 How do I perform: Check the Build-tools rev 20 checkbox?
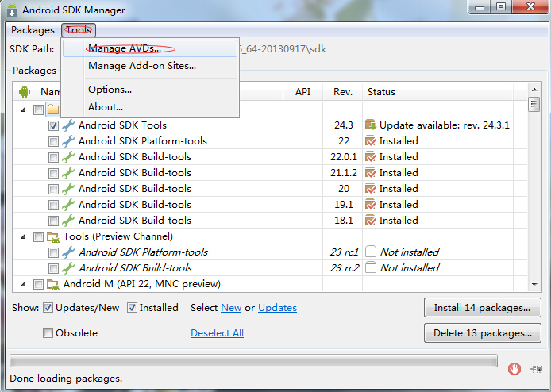tap(53, 189)
